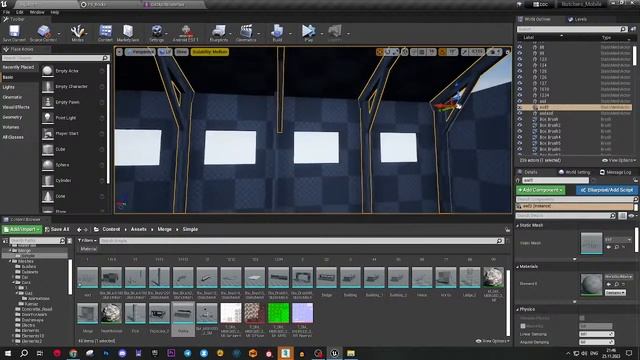This screenshot has width=640, height=360.
Task: Select the green texture asset thumbnail
Action: (278, 313)
